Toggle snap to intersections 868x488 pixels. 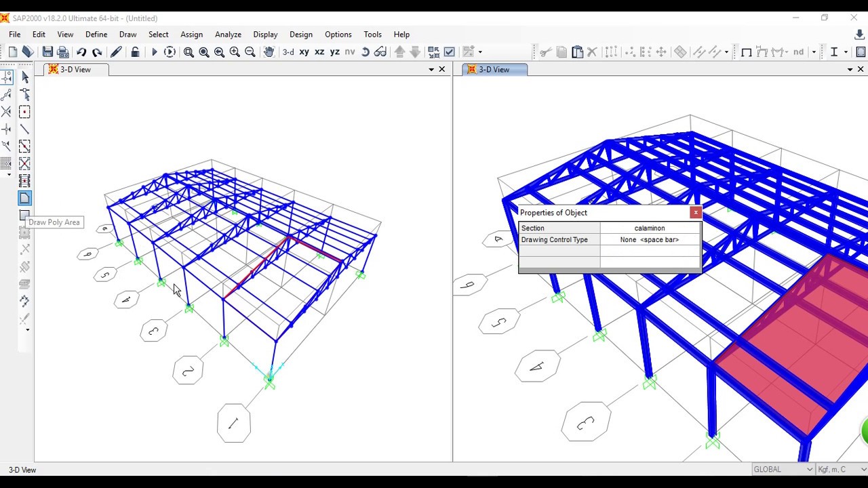coord(7,112)
